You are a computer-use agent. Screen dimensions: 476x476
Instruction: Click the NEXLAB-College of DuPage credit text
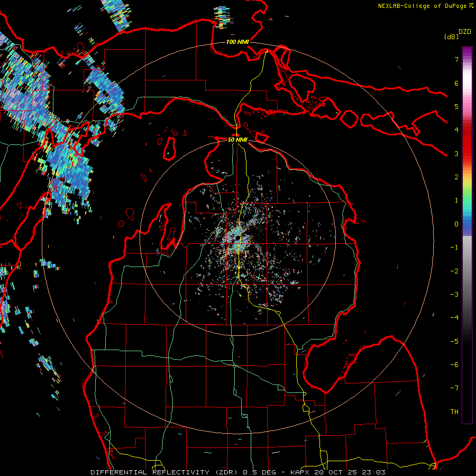point(422,6)
